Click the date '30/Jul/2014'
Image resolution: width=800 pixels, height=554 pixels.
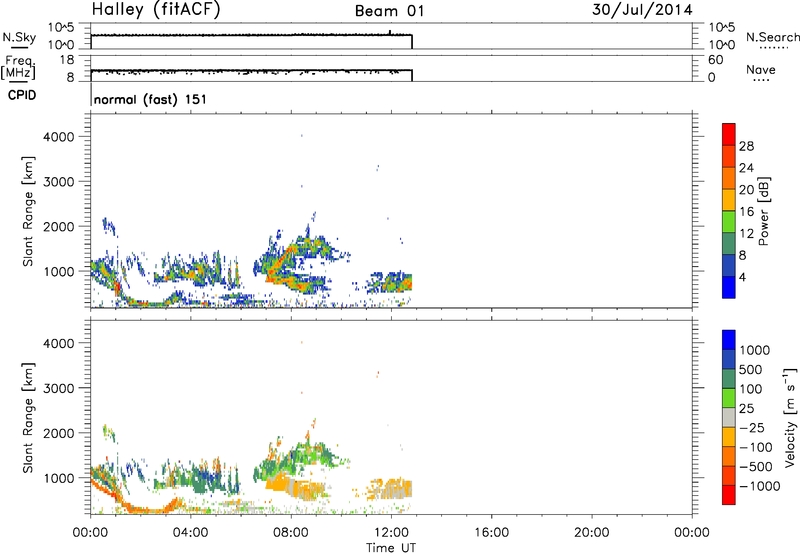pos(642,10)
